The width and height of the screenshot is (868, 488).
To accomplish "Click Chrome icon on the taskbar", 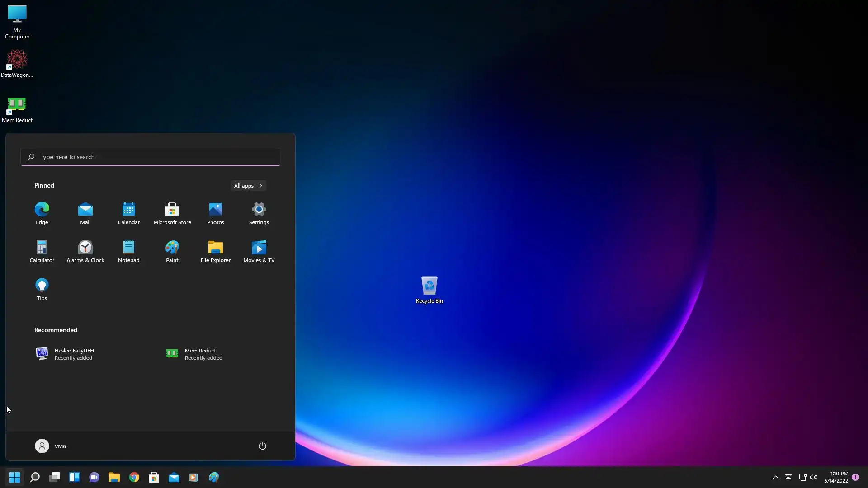I will tap(134, 477).
